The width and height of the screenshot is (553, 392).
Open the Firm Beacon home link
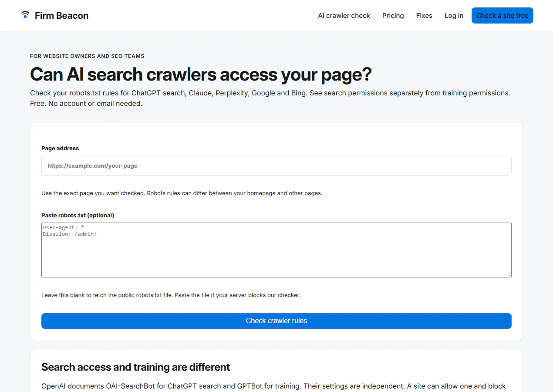click(x=54, y=15)
